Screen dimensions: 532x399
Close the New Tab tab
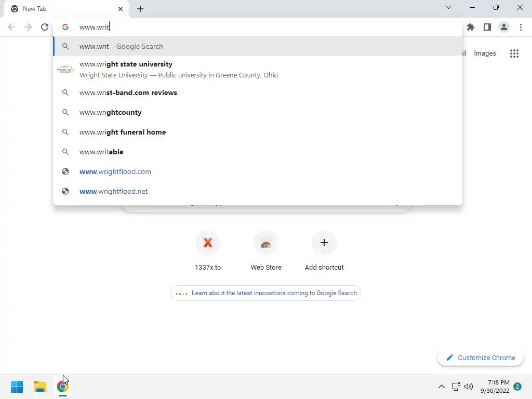point(121,9)
